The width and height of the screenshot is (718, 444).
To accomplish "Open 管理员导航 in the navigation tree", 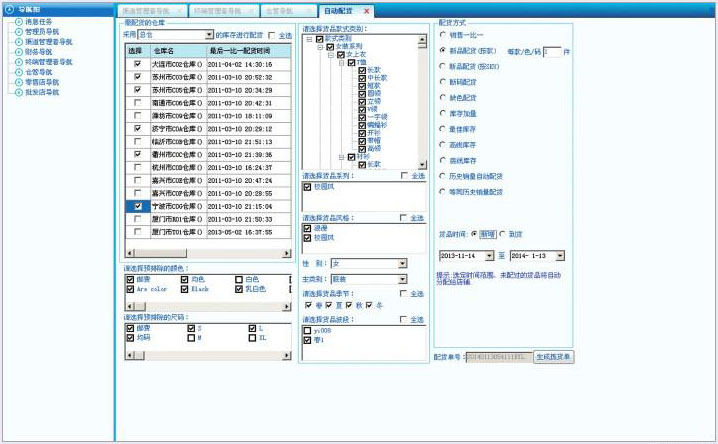I will [42, 32].
